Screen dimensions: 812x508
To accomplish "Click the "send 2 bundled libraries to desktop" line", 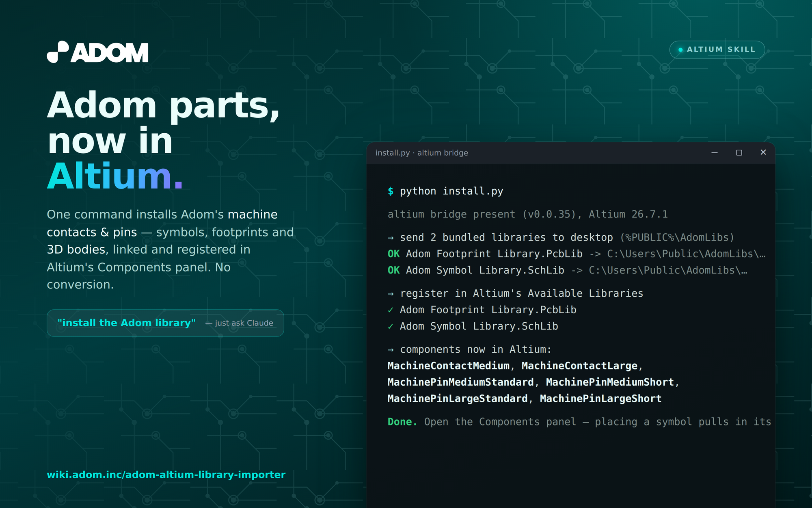I will click(561, 237).
